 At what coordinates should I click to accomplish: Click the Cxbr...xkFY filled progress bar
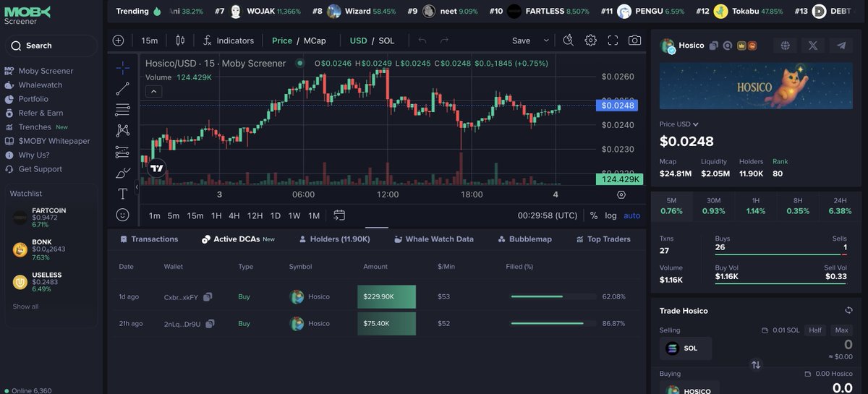[x=552, y=296]
